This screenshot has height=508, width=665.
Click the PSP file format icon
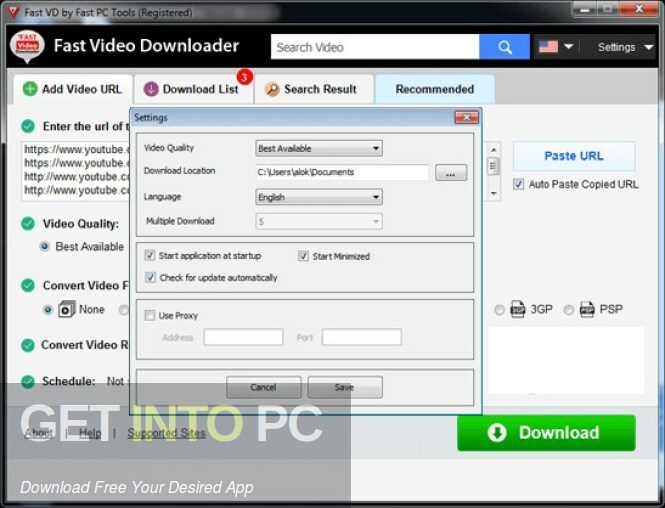coord(587,309)
